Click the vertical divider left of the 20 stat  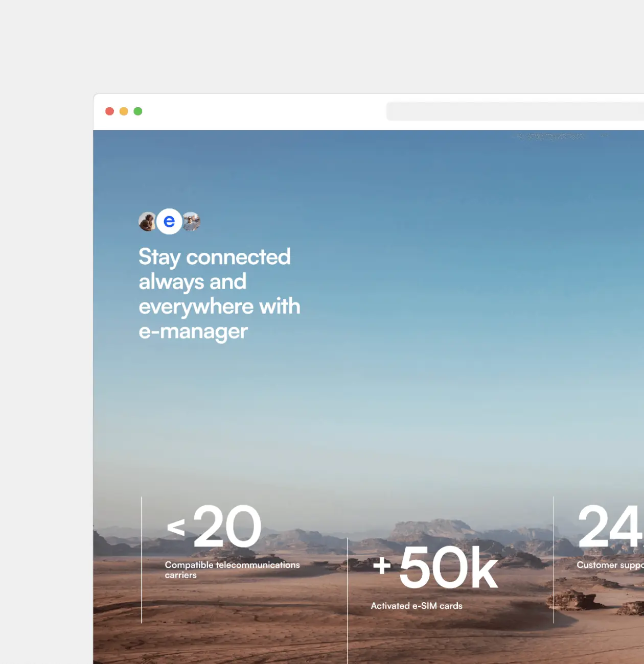[142, 560]
